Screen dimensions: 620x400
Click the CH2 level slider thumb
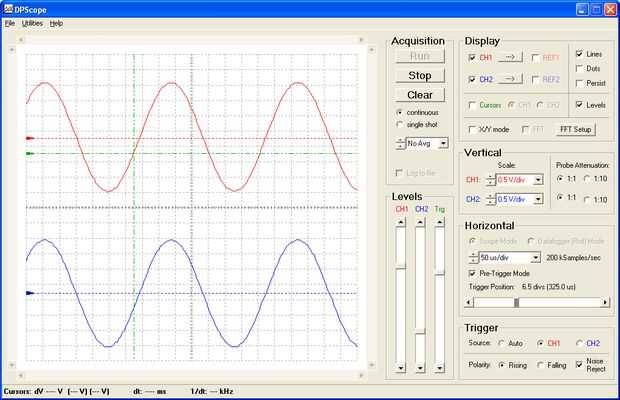(x=420, y=331)
